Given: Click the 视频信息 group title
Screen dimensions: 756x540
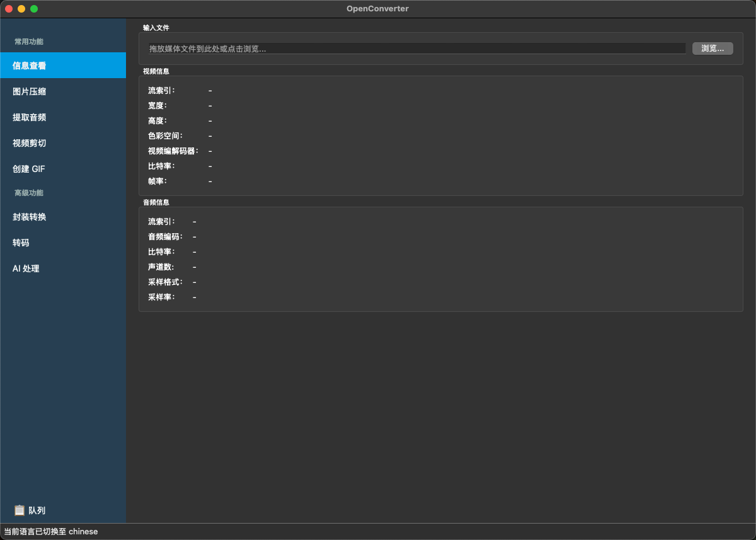Looking at the screenshot, I should click(156, 71).
